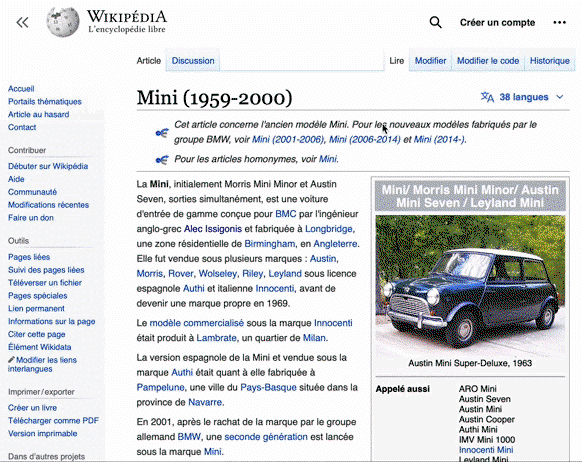Click pencil icon next to Modifier les liens
This screenshot has width=582, height=462.
[x=12, y=360]
